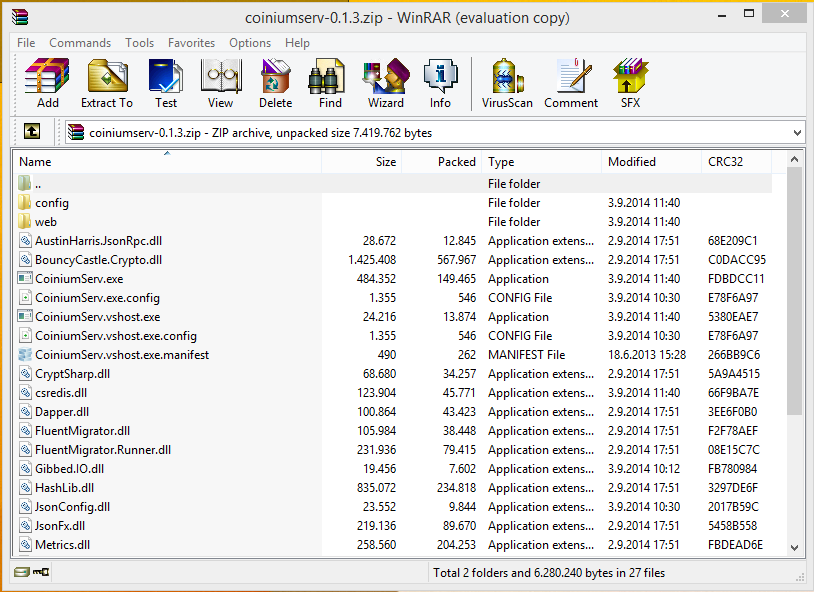Run the Test archive tool
The width and height of the screenshot is (814, 592).
(x=166, y=83)
